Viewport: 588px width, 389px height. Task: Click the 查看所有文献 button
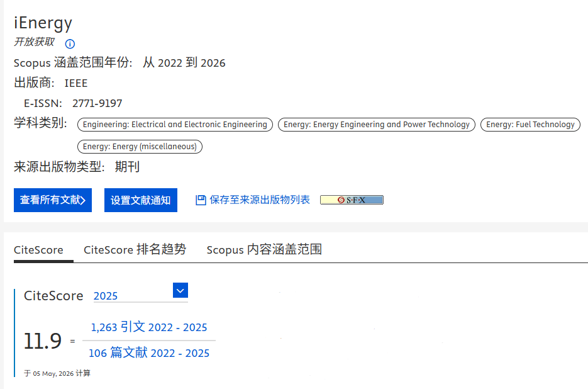(x=53, y=200)
